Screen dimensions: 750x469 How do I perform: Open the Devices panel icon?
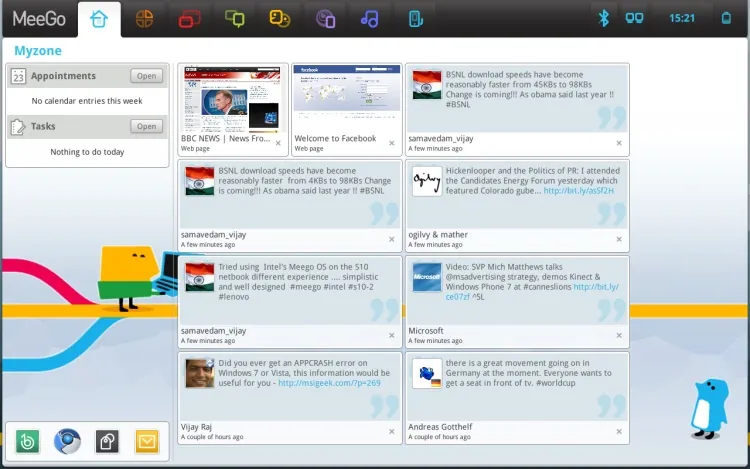click(416, 19)
